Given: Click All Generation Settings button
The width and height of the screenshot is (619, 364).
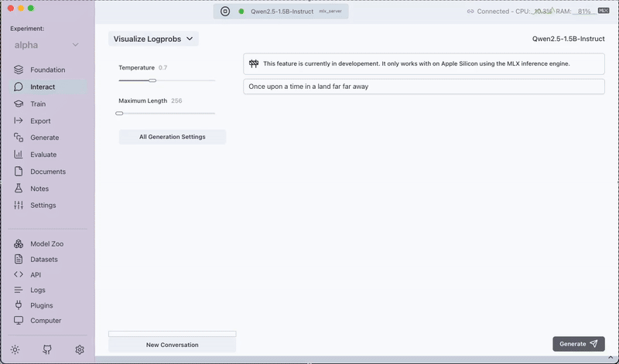Looking at the screenshot, I should click(172, 137).
